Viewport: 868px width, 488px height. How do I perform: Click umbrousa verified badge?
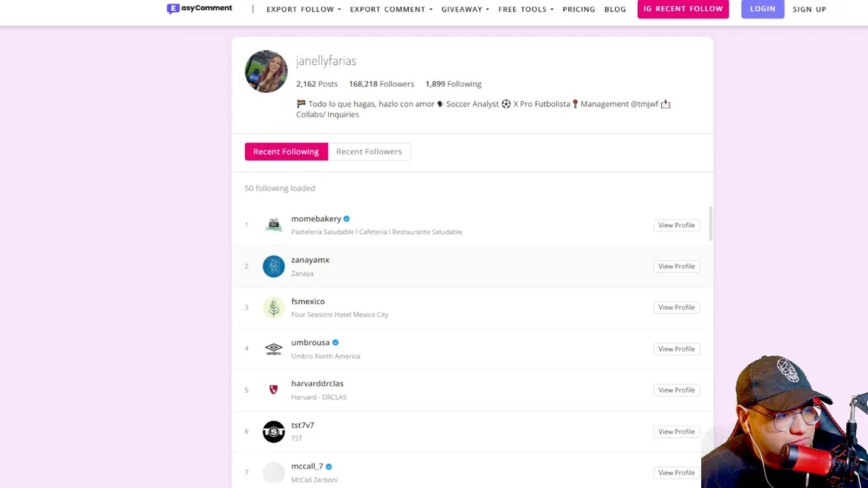335,343
